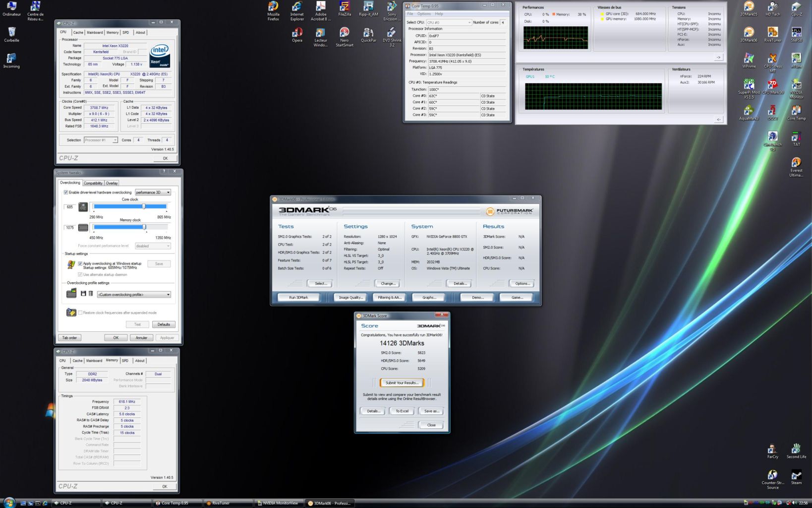Toggle Use alternate startup daemon checkbox

click(x=80, y=274)
